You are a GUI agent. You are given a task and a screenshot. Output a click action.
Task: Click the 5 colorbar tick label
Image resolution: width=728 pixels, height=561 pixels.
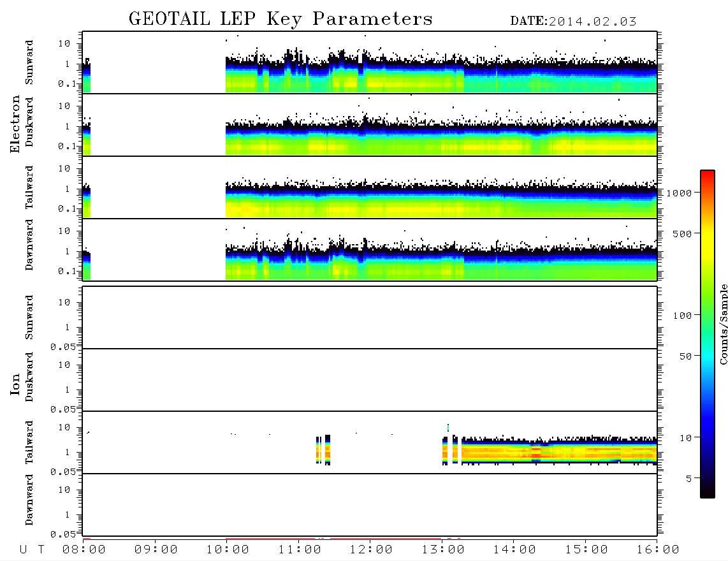689,479
